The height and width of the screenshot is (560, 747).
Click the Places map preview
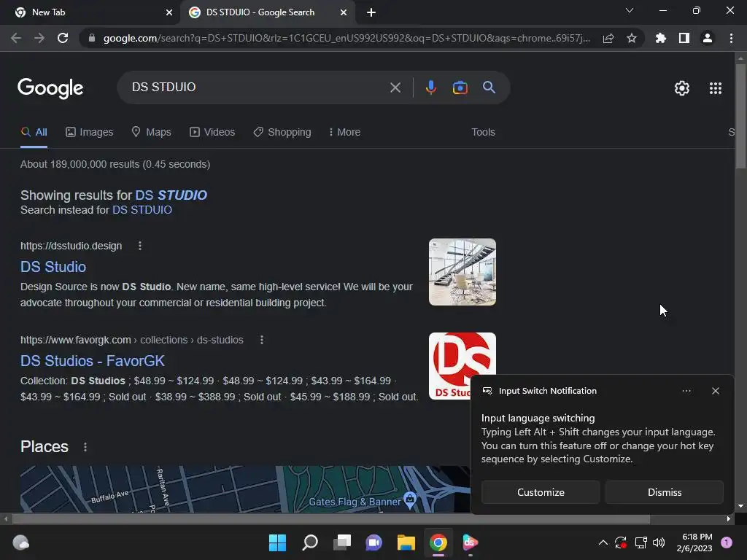(x=245, y=489)
